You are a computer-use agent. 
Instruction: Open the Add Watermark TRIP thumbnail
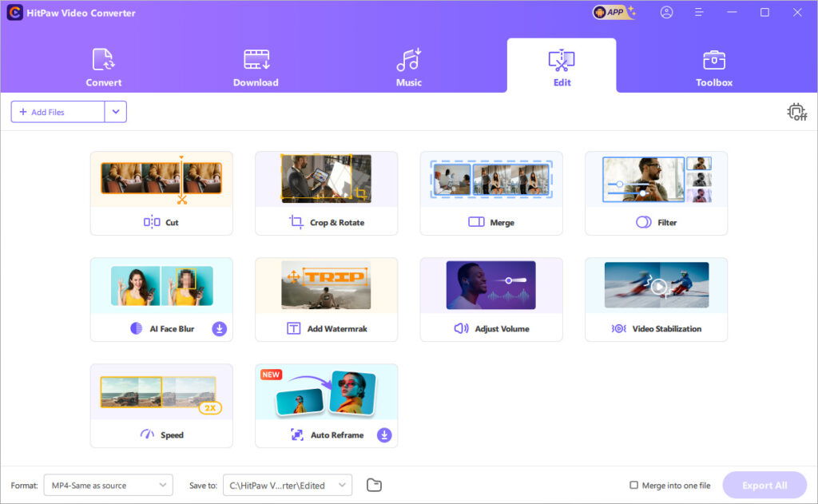[x=326, y=285]
